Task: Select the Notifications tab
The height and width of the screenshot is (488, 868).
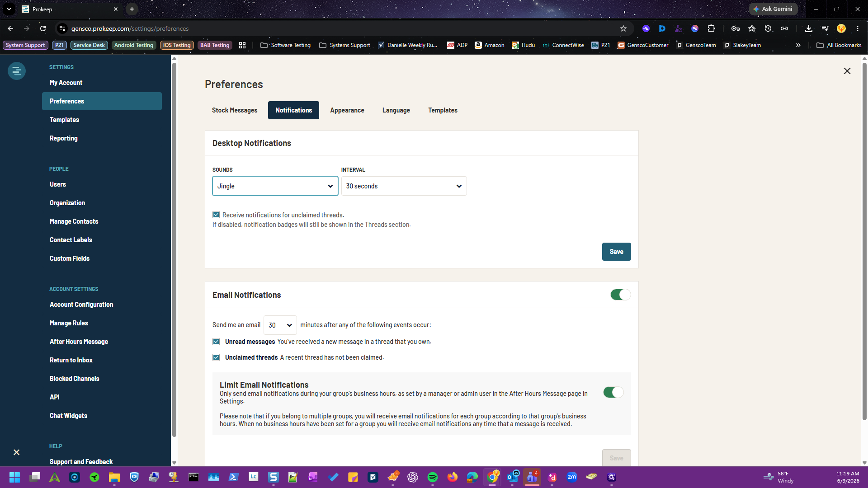Action: point(293,110)
